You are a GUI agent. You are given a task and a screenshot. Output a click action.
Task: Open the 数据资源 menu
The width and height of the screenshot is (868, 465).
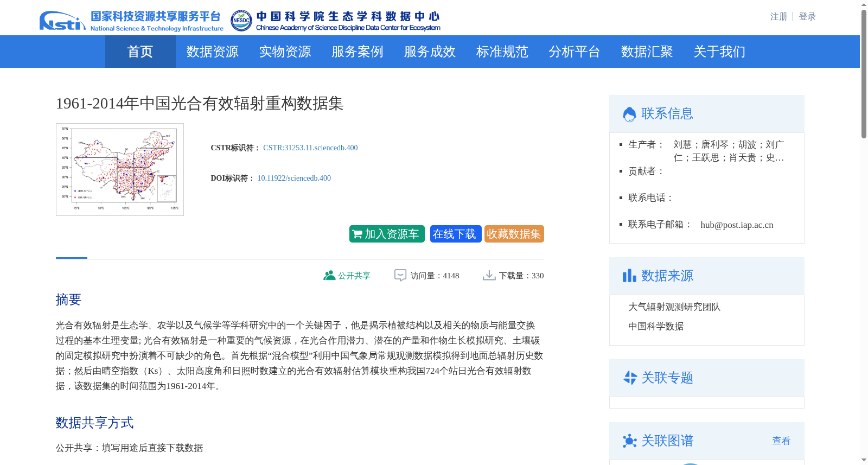(213, 52)
